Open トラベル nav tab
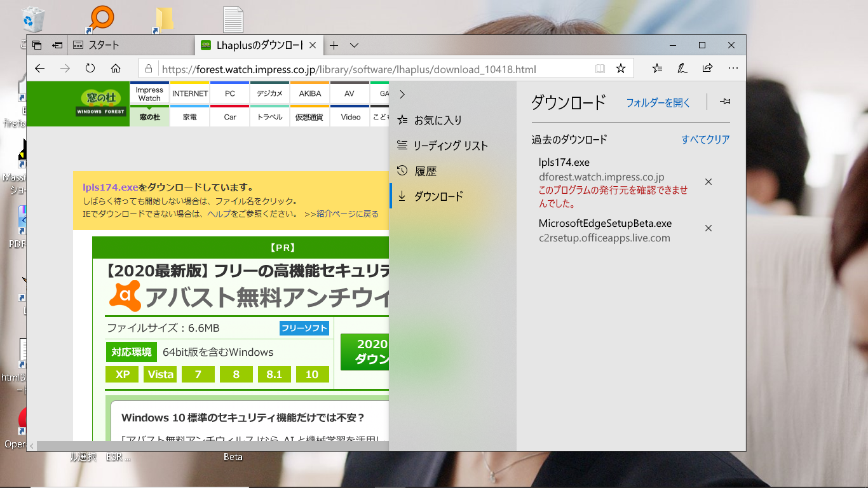The height and width of the screenshot is (488, 868). click(269, 116)
